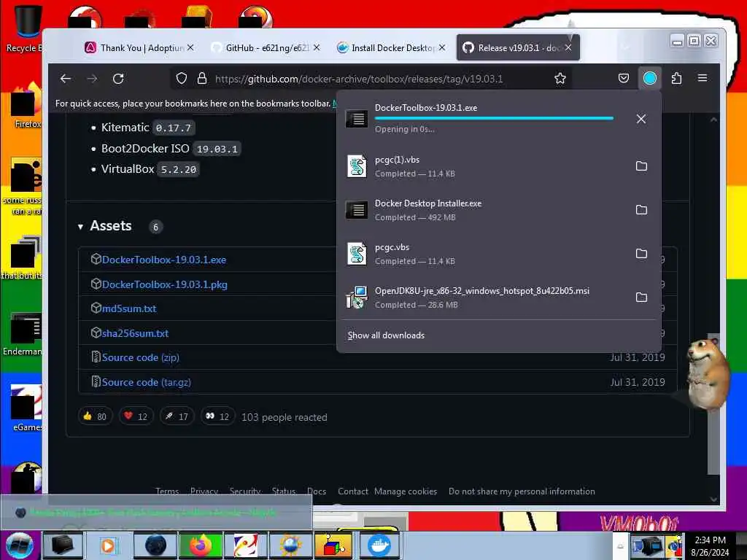Toggle the Downloads panel toolbar button
Viewport: 747px width, 560px height.
[650, 79]
